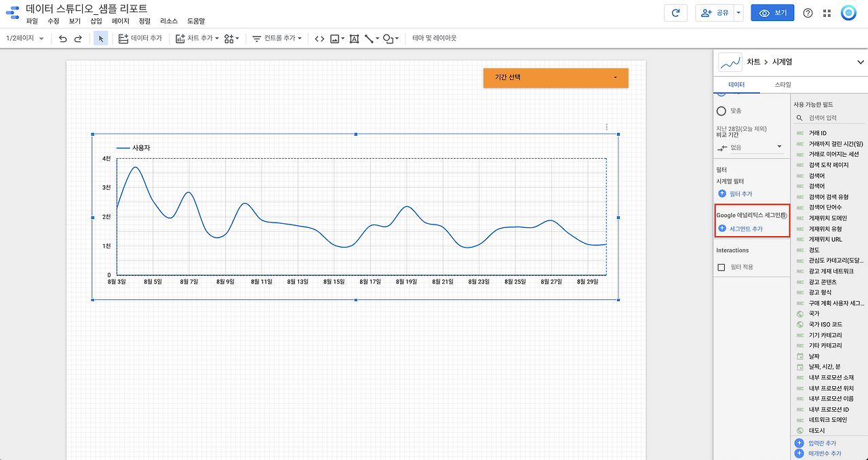
Task: Open the 파일 menu
Action: coord(32,21)
